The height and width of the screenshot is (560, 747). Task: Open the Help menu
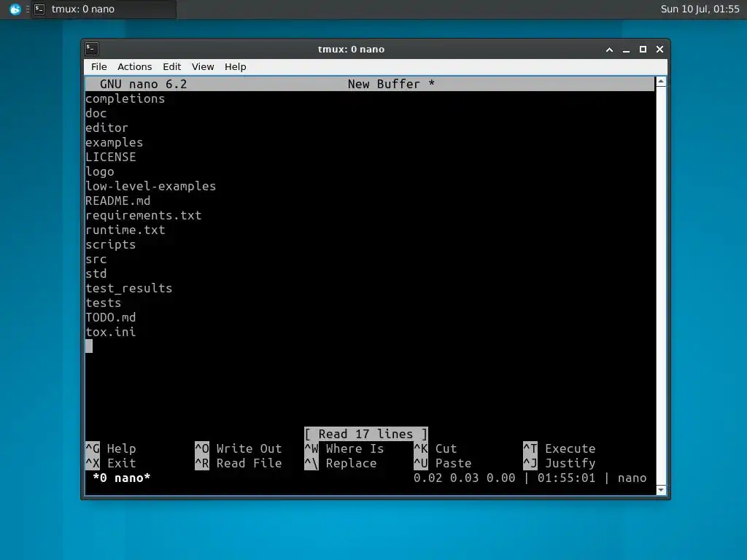236,66
